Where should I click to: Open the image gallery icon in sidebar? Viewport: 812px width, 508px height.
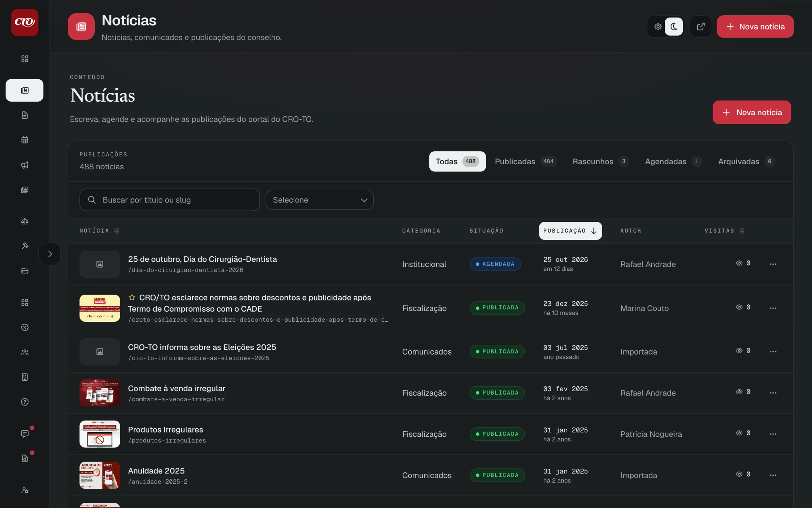click(25, 190)
